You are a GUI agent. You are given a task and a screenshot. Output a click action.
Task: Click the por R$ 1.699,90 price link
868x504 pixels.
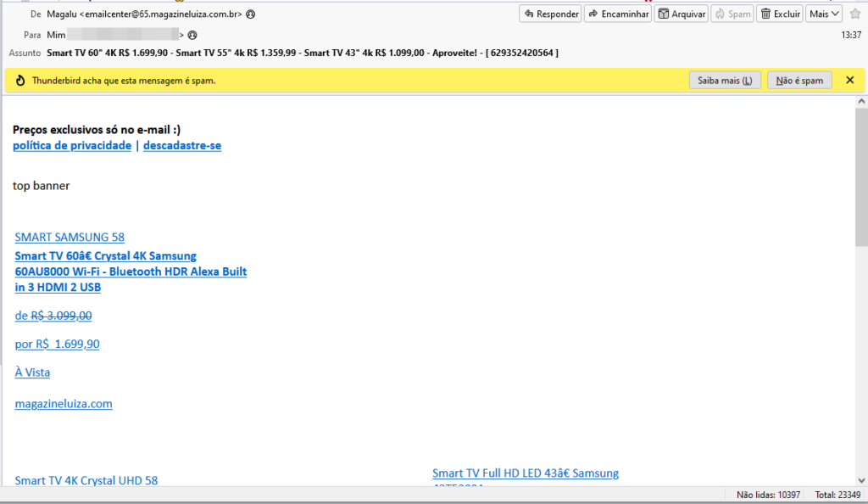tap(57, 344)
